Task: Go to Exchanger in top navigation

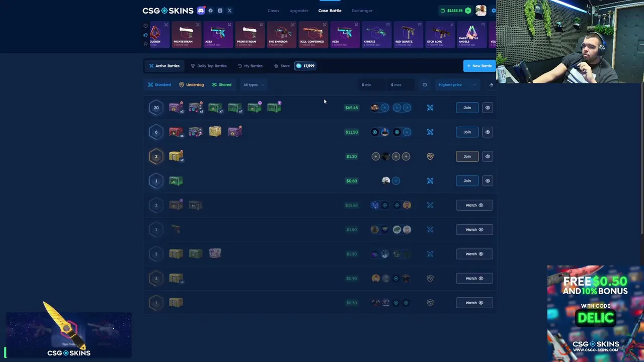Action: point(362,11)
